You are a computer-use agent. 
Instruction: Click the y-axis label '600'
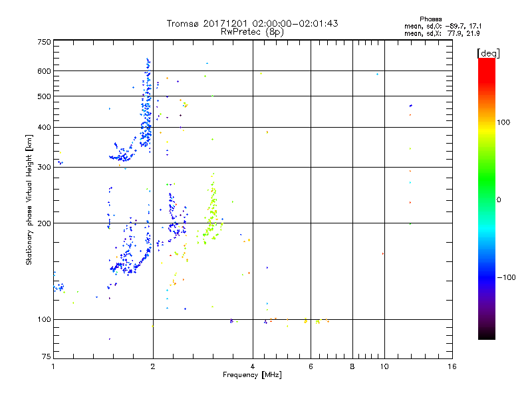(44, 71)
